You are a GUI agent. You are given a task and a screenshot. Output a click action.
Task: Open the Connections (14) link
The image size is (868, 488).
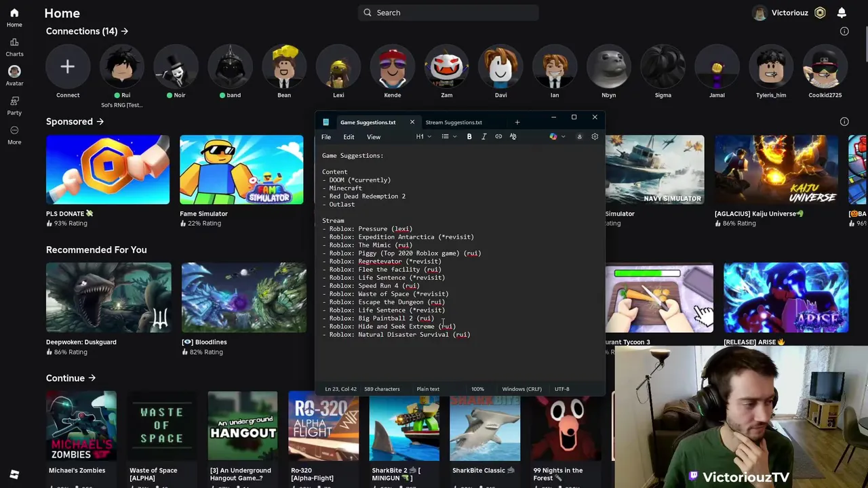pyautogui.click(x=87, y=31)
